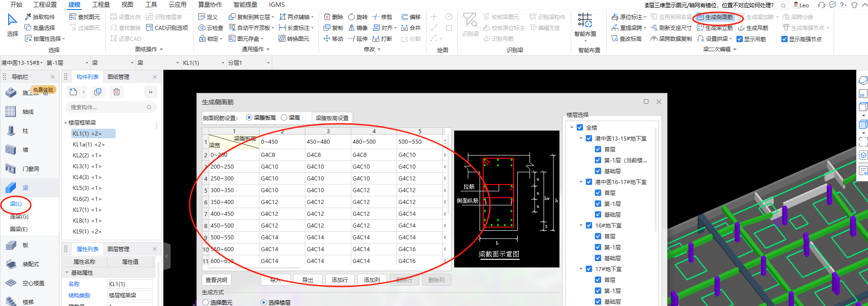
Task: Click 查改标高 tool
Action: [627, 39]
